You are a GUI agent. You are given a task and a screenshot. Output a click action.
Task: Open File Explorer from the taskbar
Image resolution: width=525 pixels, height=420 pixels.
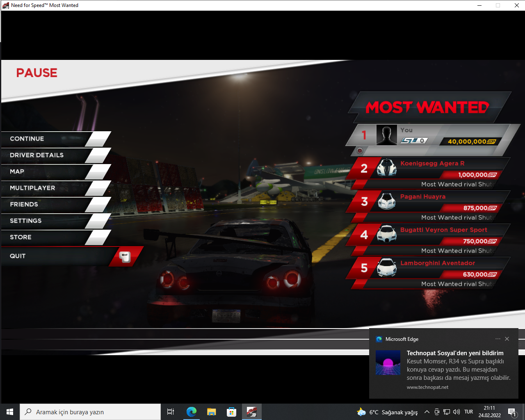pos(211,412)
